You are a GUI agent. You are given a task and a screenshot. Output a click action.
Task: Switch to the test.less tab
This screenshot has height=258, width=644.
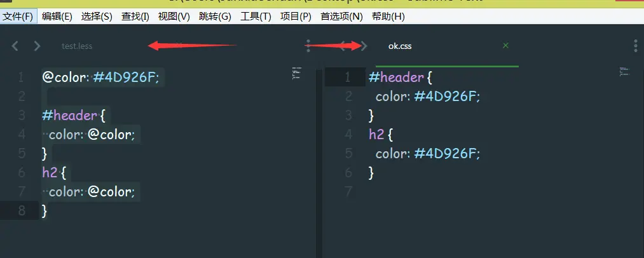pos(77,46)
